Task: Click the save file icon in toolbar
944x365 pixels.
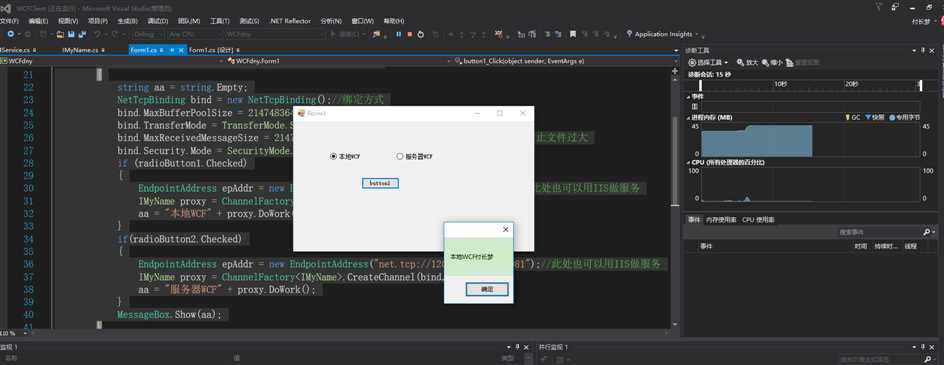Action: (x=70, y=34)
